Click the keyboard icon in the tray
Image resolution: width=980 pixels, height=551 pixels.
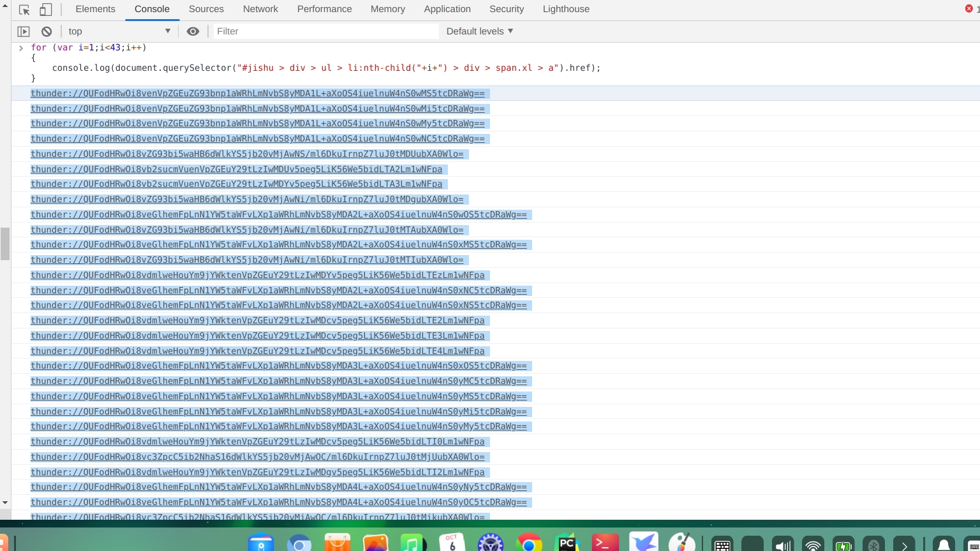point(722,544)
